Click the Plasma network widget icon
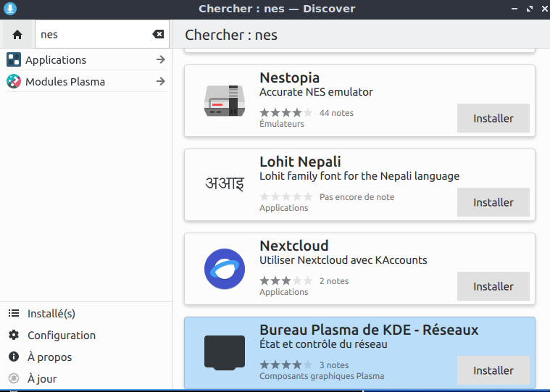Screen dimensions: 550x392 pos(224,352)
